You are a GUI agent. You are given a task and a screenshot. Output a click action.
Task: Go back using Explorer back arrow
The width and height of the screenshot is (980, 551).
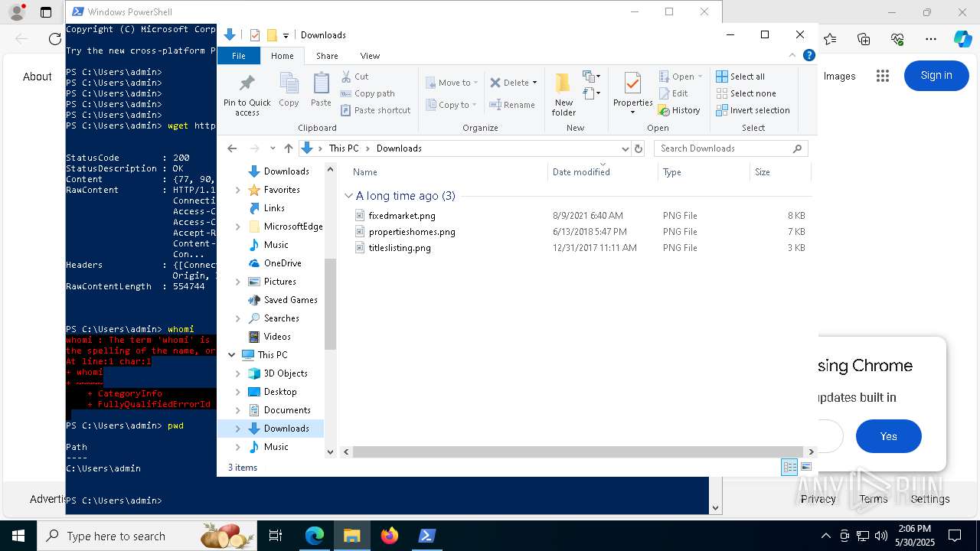233,148
